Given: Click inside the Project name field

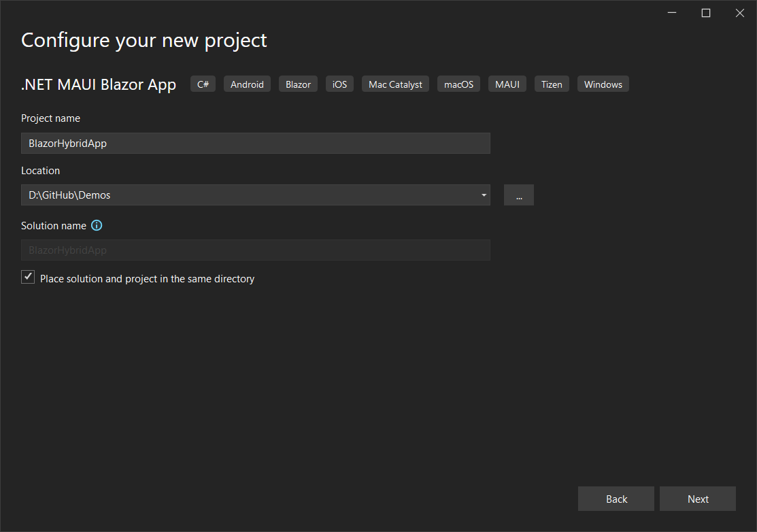Looking at the screenshot, I should [x=255, y=143].
